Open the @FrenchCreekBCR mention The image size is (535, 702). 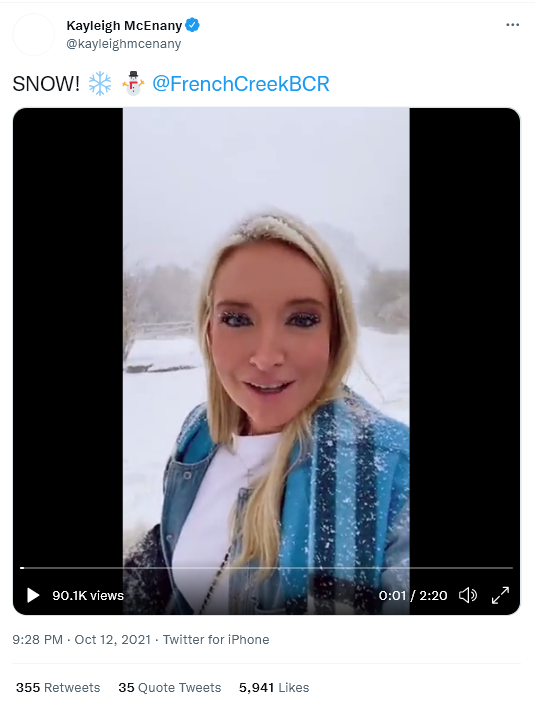pyautogui.click(x=241, y=84)
